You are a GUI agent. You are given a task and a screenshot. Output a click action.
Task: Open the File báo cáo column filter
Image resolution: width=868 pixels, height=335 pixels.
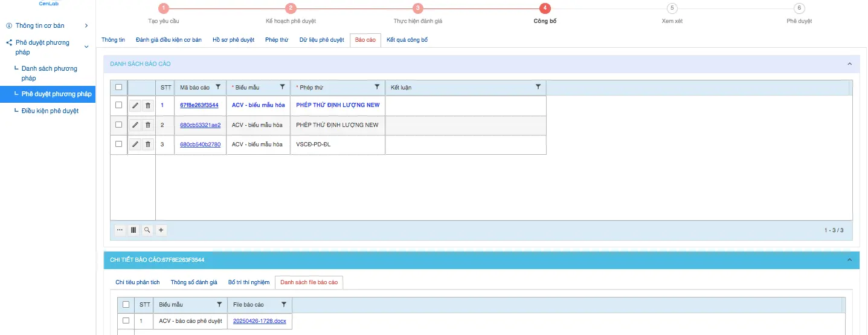click(284, 304)
